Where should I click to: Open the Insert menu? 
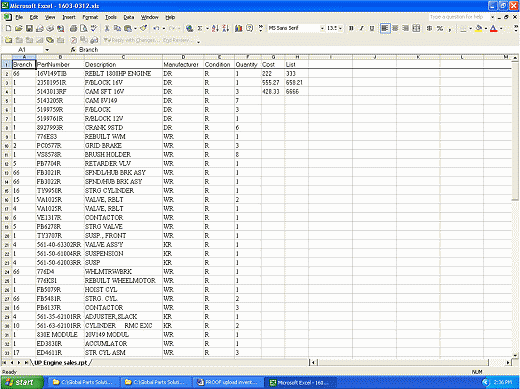[69, 17]
